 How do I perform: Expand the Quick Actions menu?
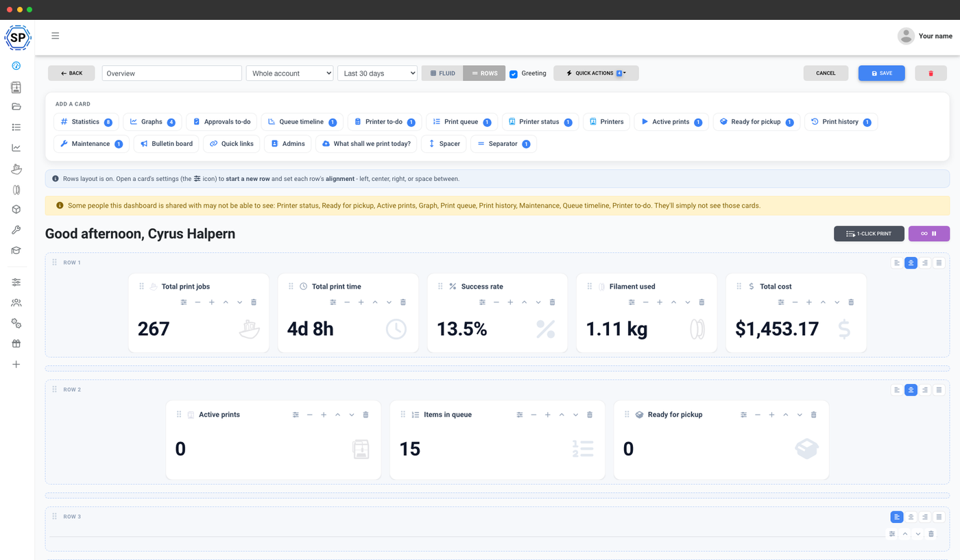pyautogui.click(x=596, y=73)
